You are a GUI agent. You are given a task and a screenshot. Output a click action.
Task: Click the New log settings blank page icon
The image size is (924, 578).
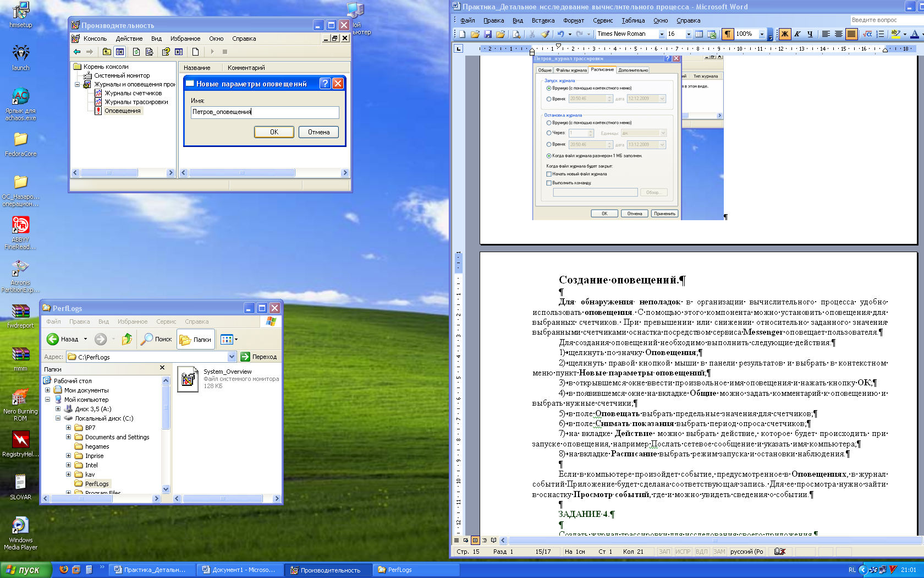tap(196, 52)
